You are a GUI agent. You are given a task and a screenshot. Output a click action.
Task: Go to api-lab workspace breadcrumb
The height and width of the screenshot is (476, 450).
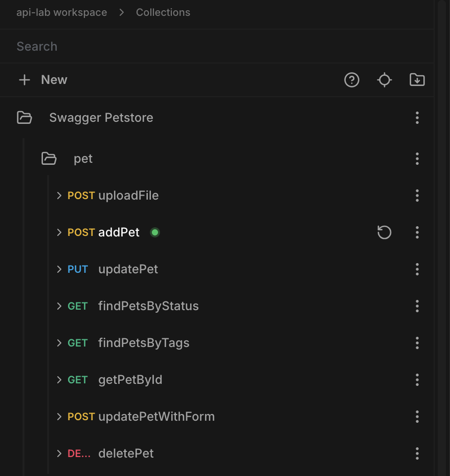(x=61, y=12)
